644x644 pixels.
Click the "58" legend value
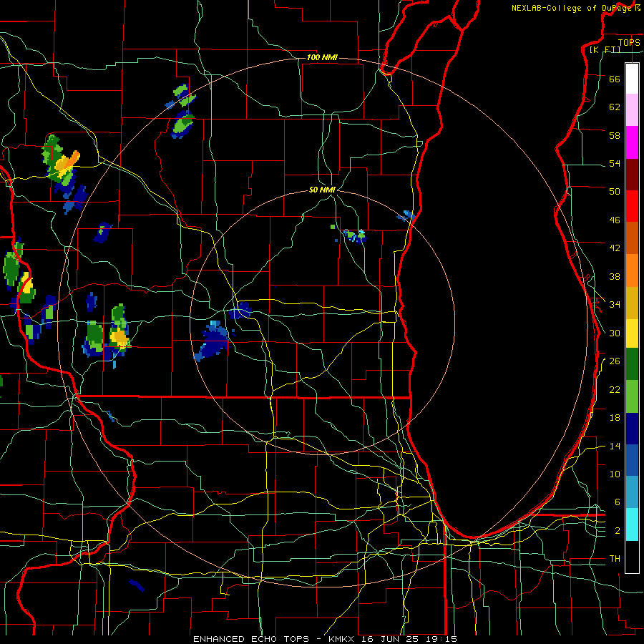click(x=615, y=135)
